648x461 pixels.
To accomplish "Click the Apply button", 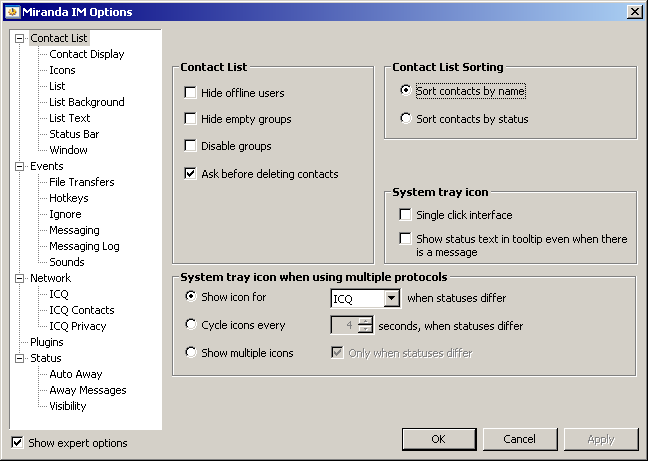I will point(601,439).
